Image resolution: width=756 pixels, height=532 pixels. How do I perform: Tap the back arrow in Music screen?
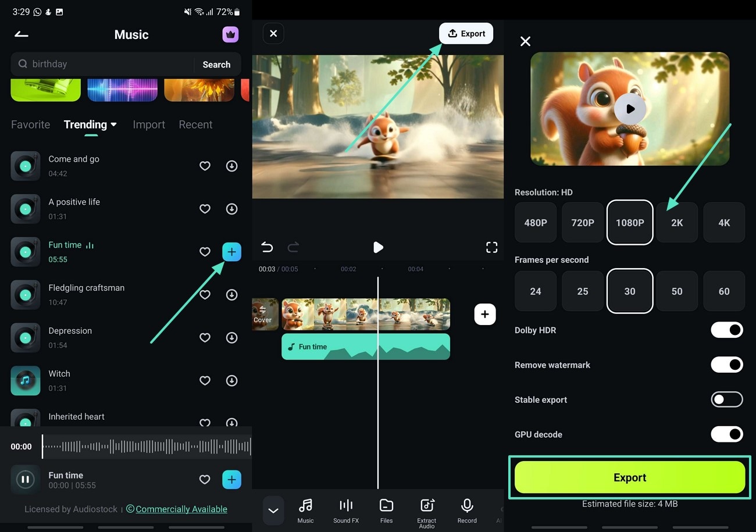click(22, 35)
